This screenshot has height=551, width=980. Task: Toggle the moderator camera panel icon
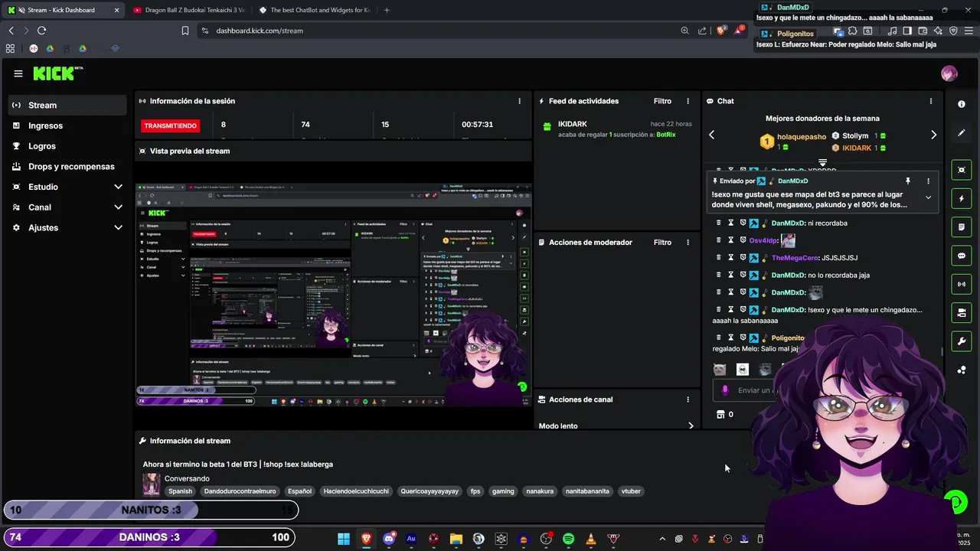tap(962, 312)
